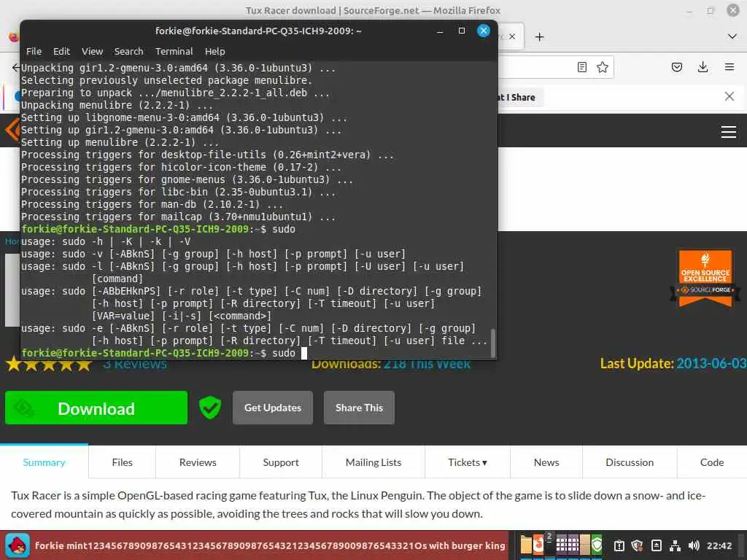Open the removable drives eject tray icon
The width and height of the screenshot is (747, 560).
656,545
